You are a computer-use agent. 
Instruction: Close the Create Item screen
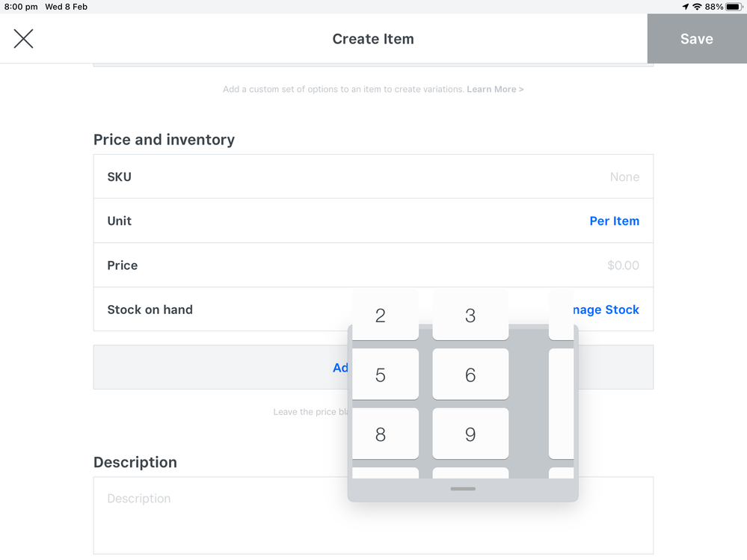(x=24, y=39)
